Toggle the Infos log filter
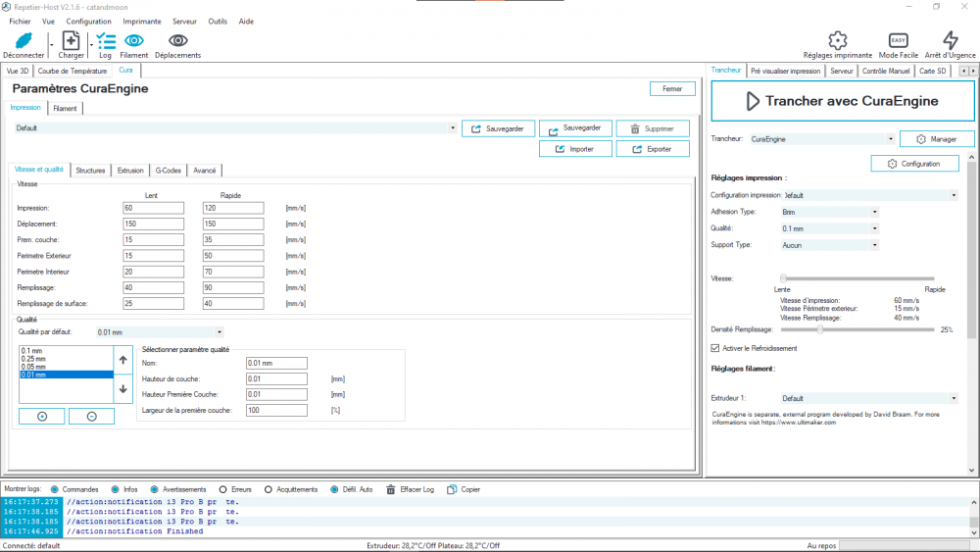The image size is (980, 552). click(x=115, y=489)
